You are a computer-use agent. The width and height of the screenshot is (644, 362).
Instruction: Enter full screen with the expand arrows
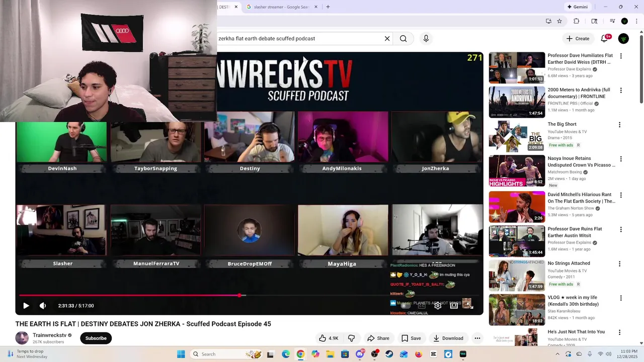tap(470, 306)
